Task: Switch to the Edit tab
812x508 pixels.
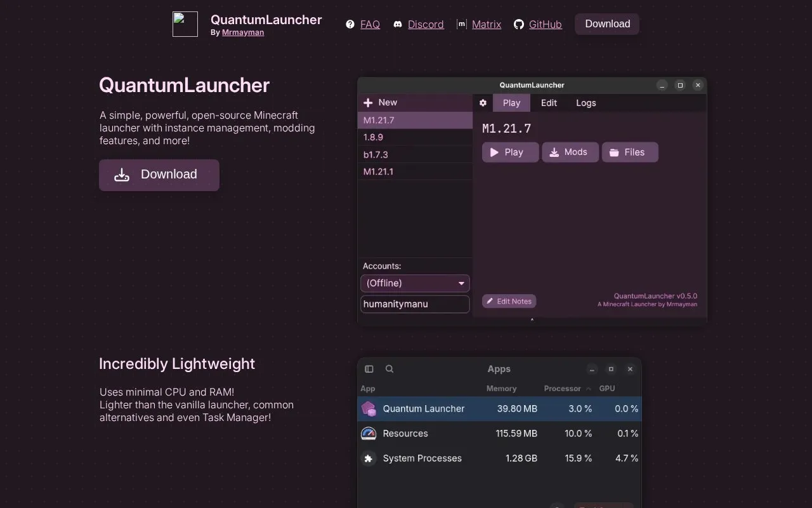Action: (549, 103)
